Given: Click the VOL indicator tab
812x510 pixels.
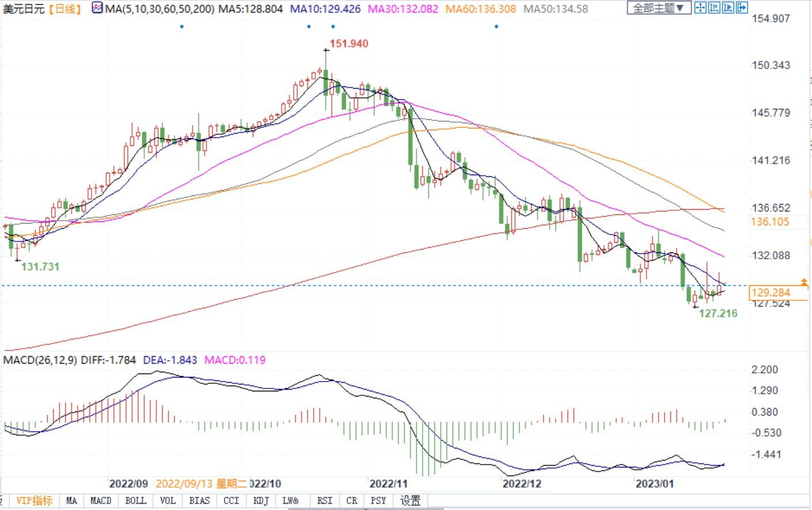Looking at the screenshot, I should [168, 501].
